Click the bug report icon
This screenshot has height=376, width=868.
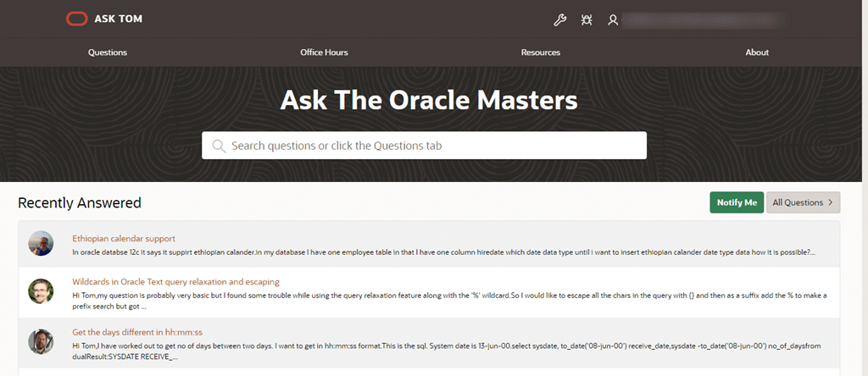586,20
